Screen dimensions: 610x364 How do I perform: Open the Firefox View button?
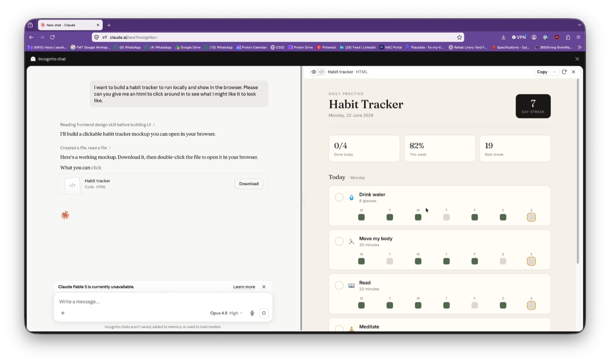(30, 25)
